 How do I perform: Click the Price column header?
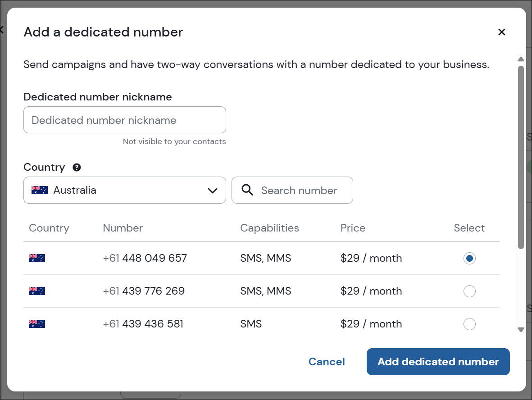[x=353, y=228]
